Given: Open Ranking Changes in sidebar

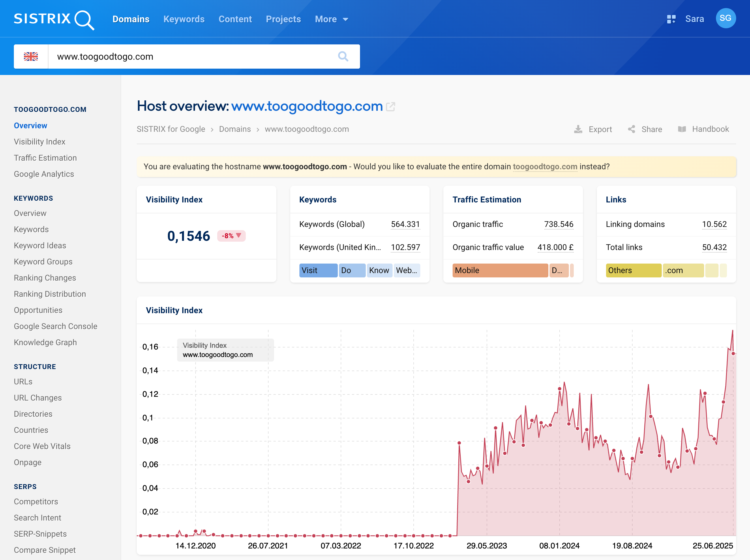Looking at the screenshot, I should click(x=45, y=278).
